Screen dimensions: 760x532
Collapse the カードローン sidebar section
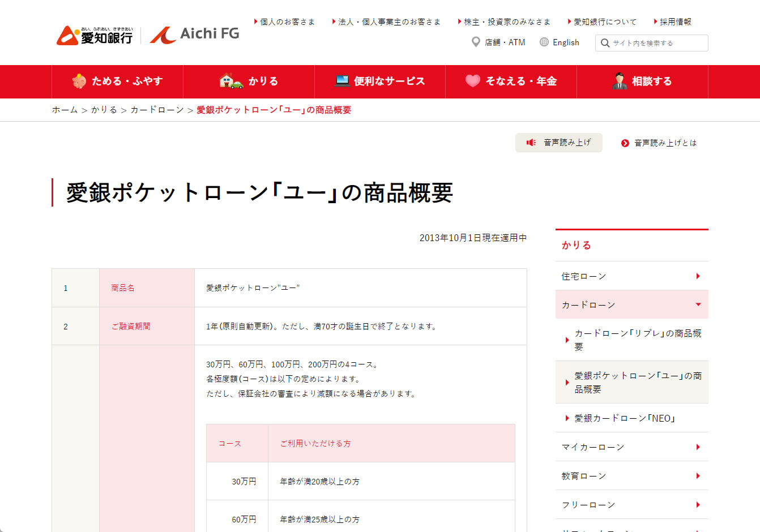click(x=631, y=305)
